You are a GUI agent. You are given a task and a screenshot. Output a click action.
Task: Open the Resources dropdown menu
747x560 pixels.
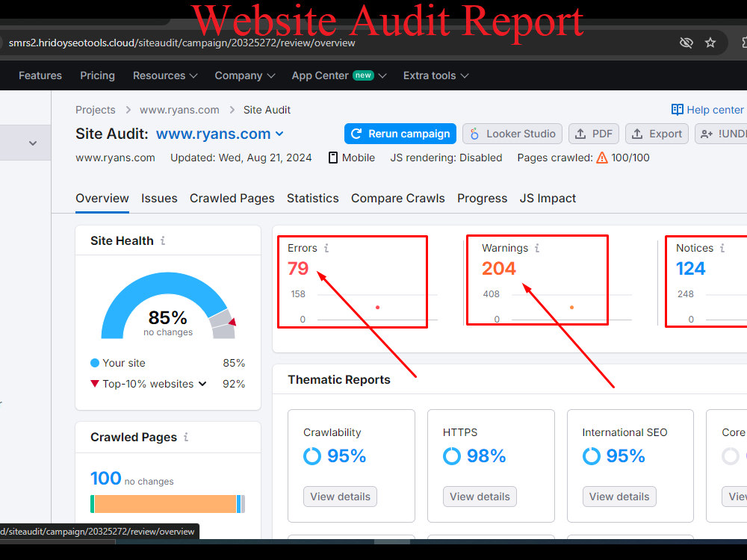pos(165,75)
